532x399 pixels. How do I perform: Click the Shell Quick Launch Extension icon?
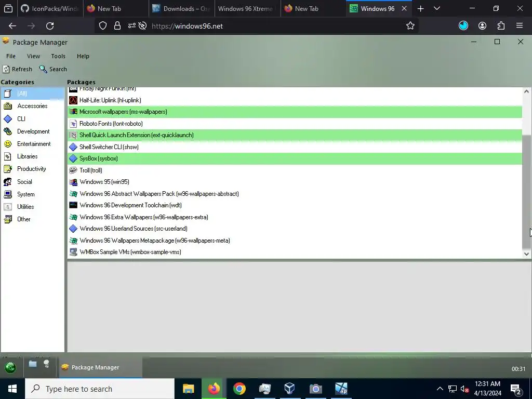[73, 136]
